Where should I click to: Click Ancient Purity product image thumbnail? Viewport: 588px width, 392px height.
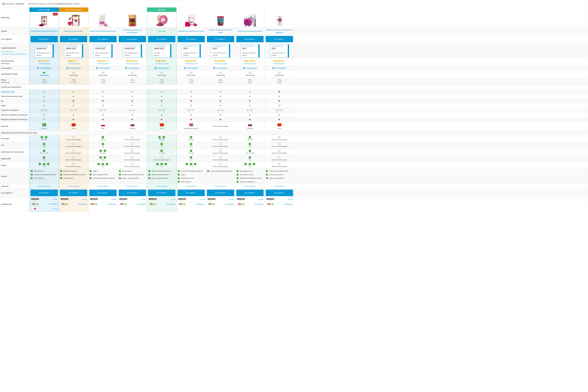[x=220, y=21]
